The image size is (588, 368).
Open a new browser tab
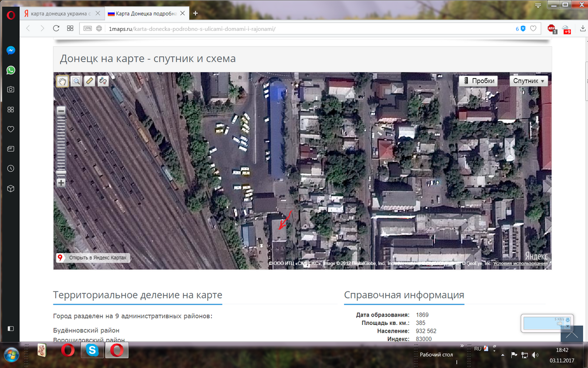(x=195, y=13)
